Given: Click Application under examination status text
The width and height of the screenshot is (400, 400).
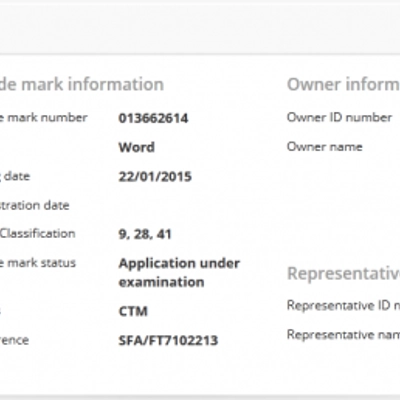Looking at the screenshot, I should tap(179, 273).
